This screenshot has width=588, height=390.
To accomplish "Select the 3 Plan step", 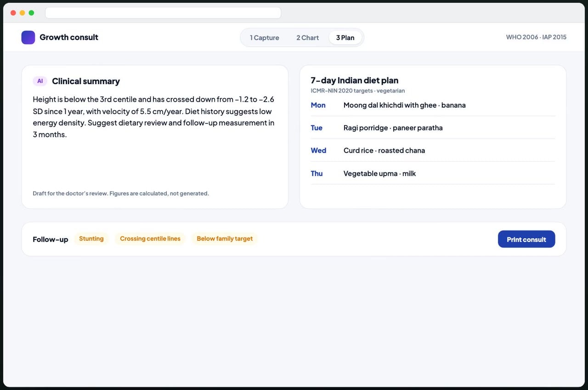I will coord(345,38).
